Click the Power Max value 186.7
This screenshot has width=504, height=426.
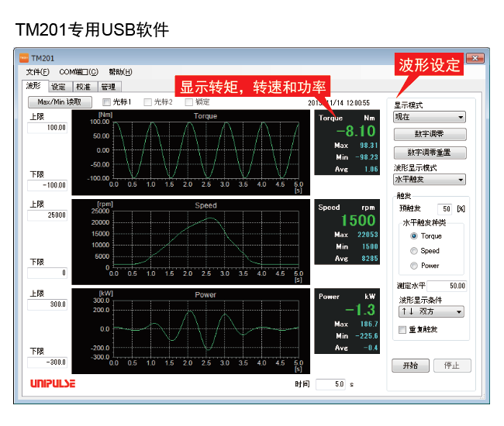click(x=368, y=324)
